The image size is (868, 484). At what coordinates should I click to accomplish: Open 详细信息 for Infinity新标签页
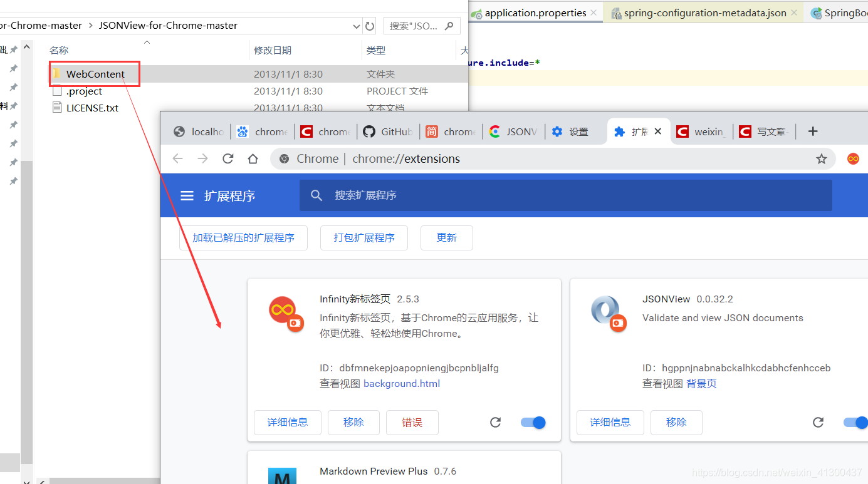(x=288, y=423)
